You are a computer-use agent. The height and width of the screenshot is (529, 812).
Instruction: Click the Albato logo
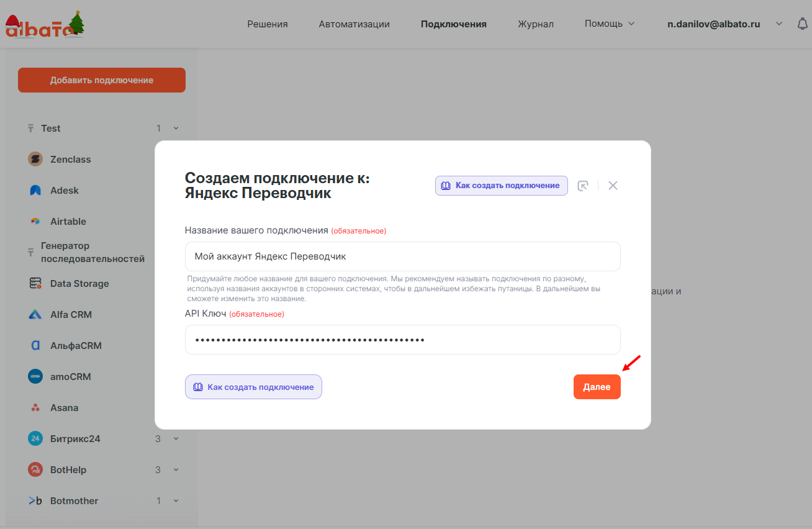45,25
